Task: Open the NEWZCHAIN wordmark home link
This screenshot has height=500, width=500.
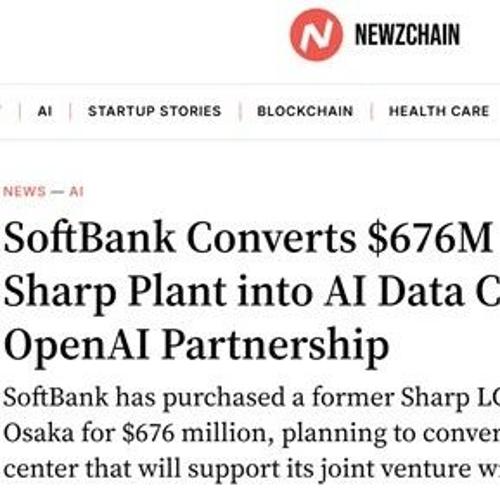Action: pyautogui.click(x=407, y=35)
